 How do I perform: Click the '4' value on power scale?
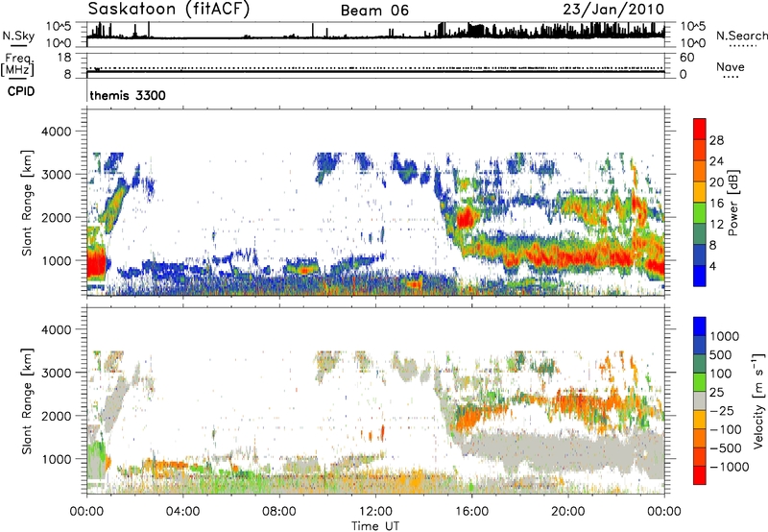[712, 266]
